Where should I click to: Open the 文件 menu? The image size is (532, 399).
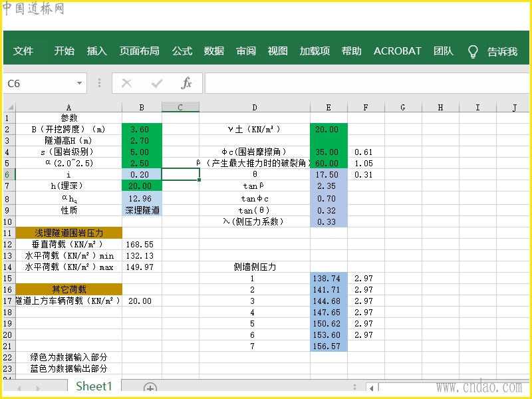(x=23, y=51)
